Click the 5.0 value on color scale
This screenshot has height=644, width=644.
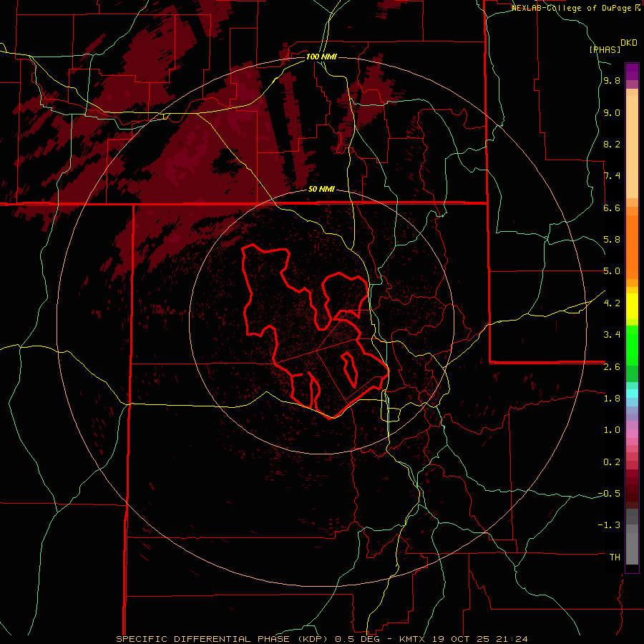point(612,271)
